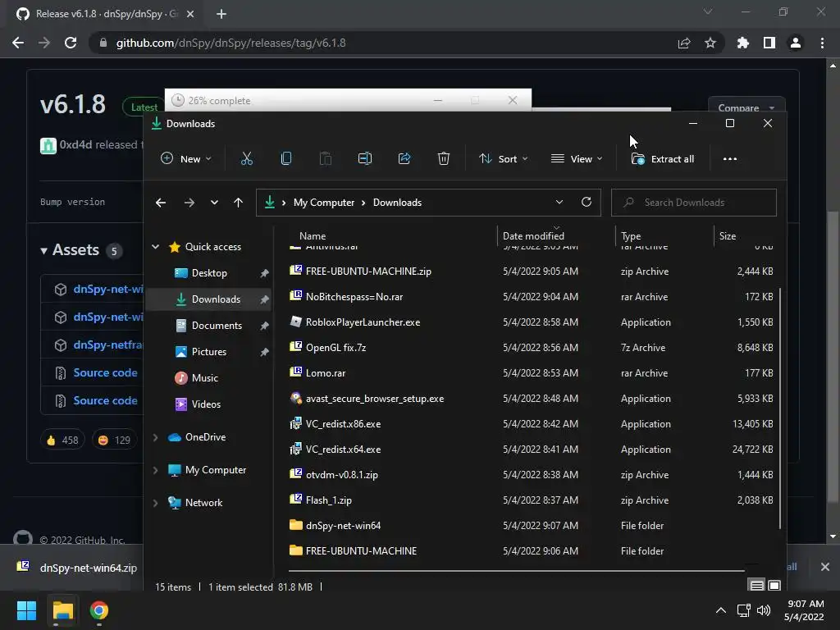Open the See more ellipsis menu
840x630 pixels.
(x=729, y=158)
